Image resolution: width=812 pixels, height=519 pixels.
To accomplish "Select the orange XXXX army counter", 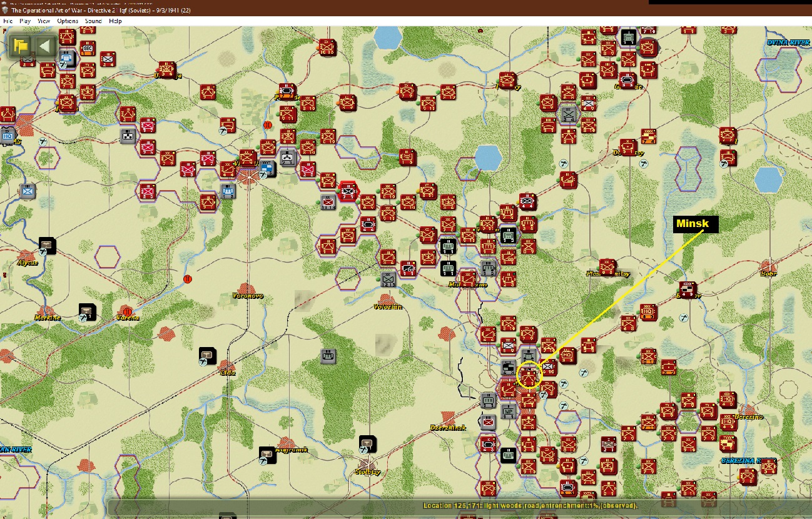I will pos(649,136).
